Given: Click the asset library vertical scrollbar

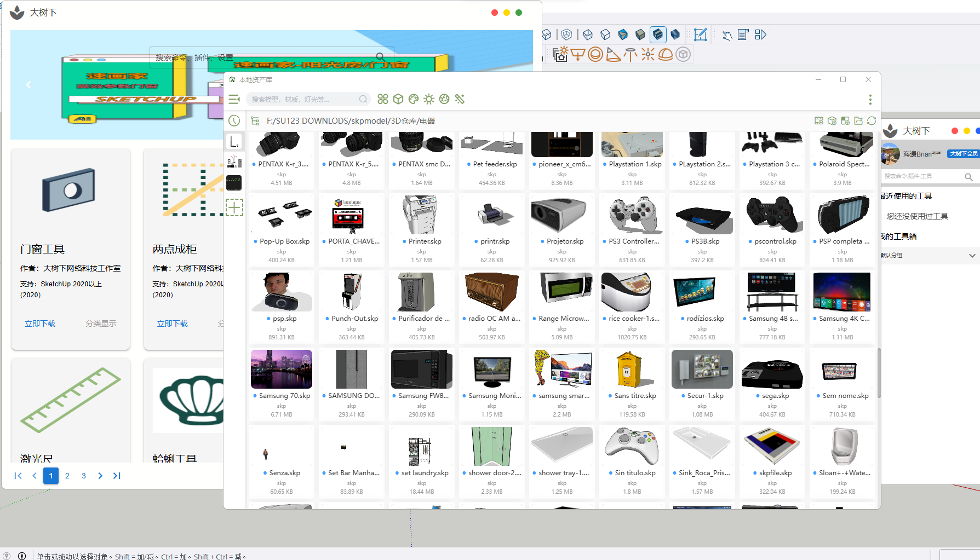Looking at the screenshot, I should 879,372.
